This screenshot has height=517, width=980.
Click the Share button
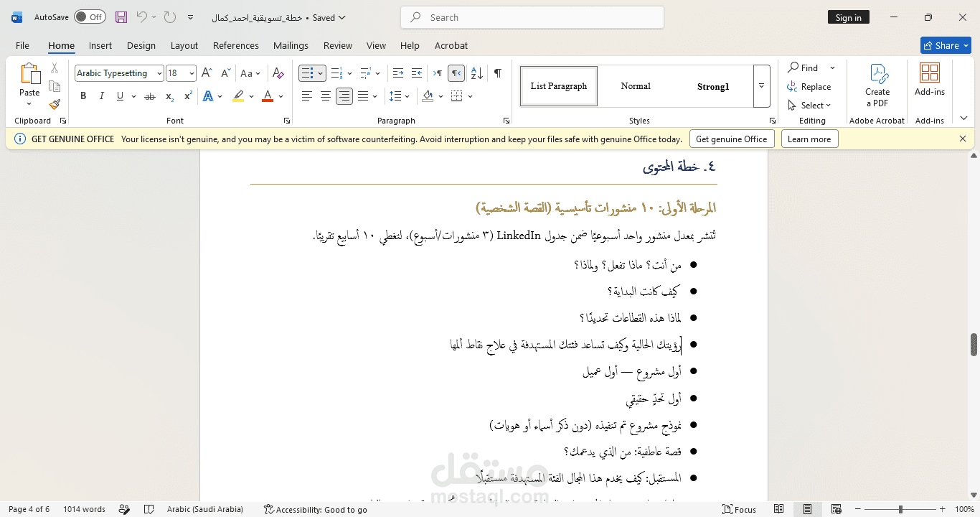click(x=946, y=45)
